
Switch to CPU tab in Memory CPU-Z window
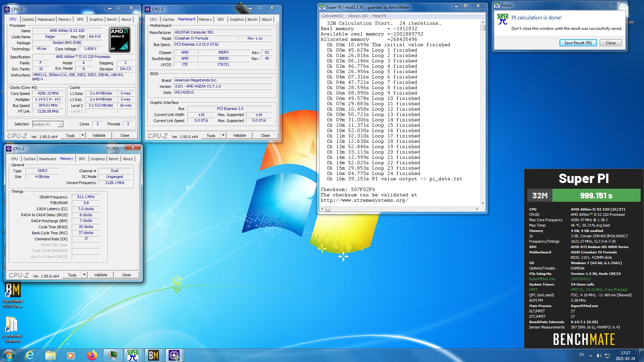coord(14,159)
